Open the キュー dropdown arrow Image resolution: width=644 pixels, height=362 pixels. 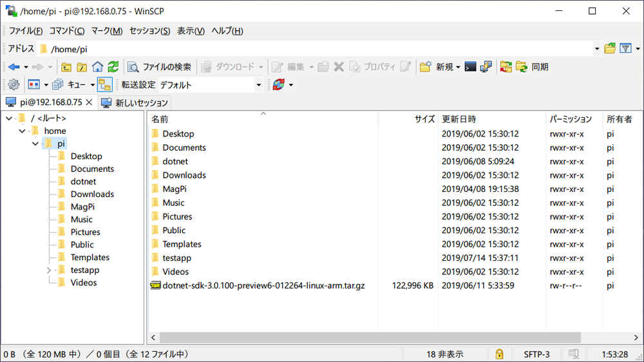(x=92, y=85)
